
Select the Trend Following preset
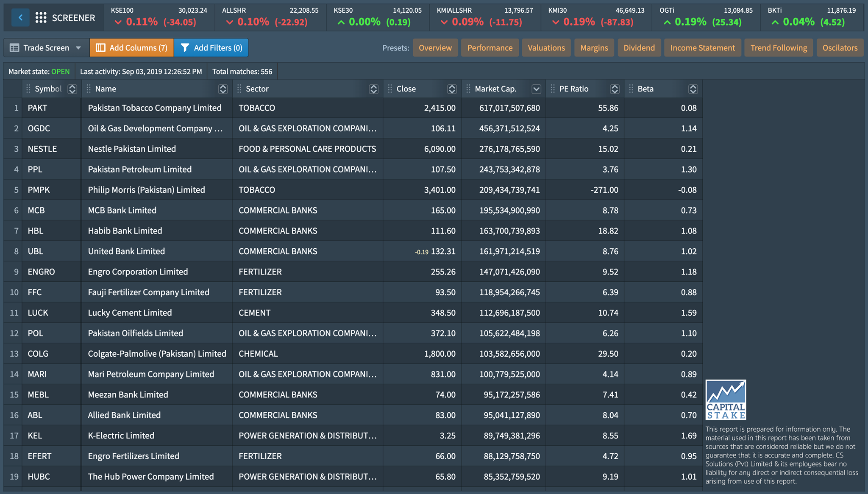[x=779, y=48]
